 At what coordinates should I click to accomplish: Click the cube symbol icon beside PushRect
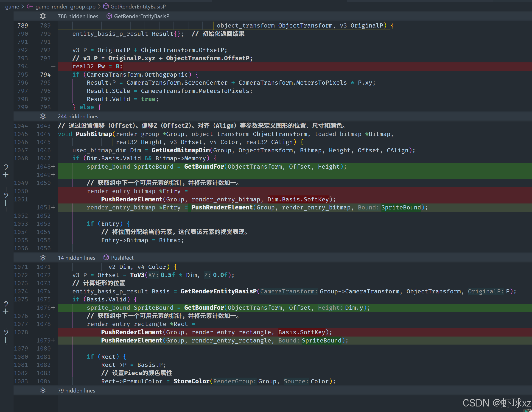tap(106, 258)
